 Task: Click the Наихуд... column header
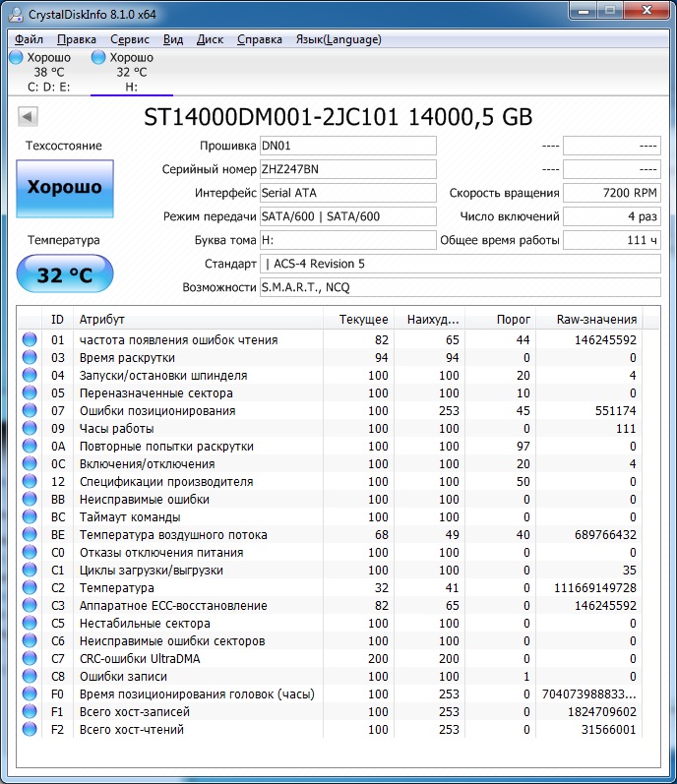click(x=429, y=319)
